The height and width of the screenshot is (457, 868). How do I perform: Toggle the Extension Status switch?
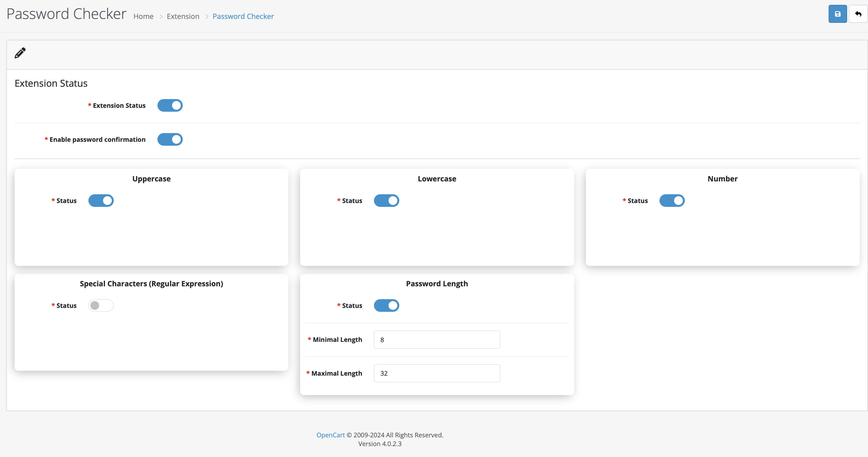[x=170, y=105]
